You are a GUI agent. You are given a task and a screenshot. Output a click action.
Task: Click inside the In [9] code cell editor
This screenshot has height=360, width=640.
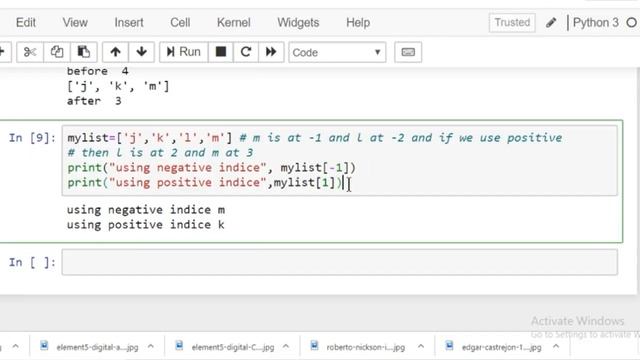coord(340,161)
